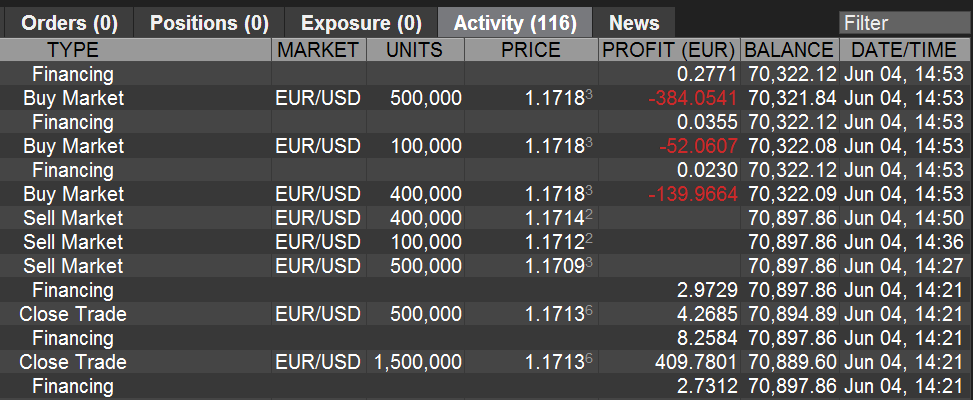Sort by PROFIT (EUR) column header

tap(669, 50)
